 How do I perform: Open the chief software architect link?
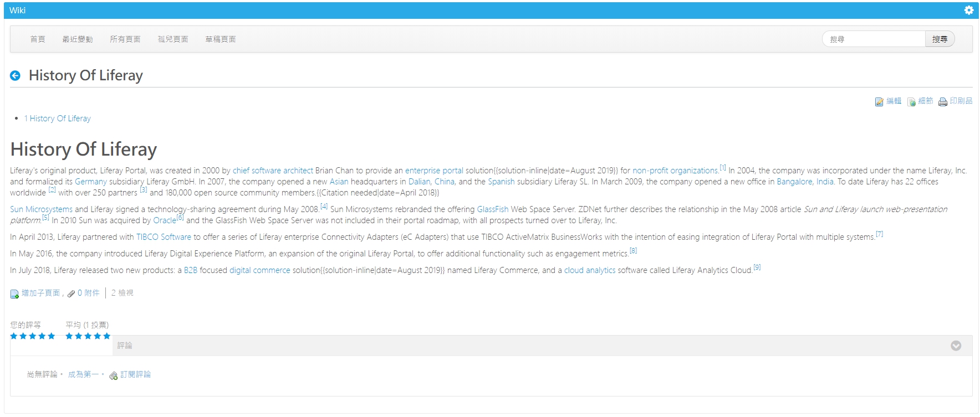[273, 171]
